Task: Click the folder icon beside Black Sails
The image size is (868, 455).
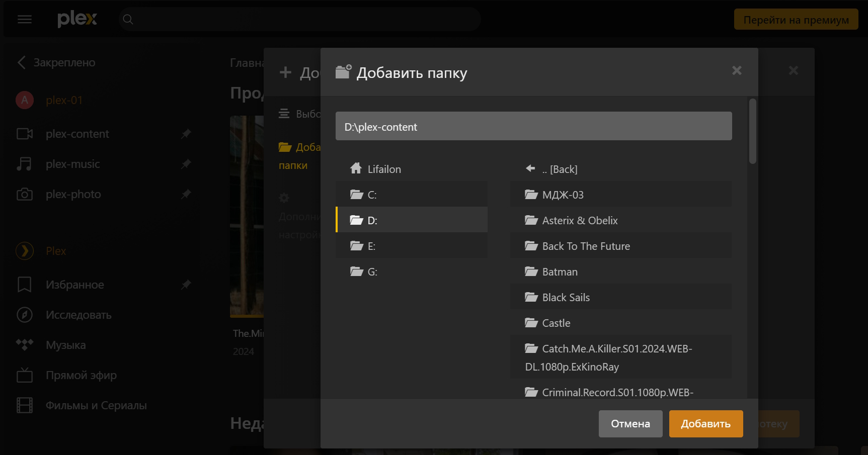Action: [x=531, y=297]
